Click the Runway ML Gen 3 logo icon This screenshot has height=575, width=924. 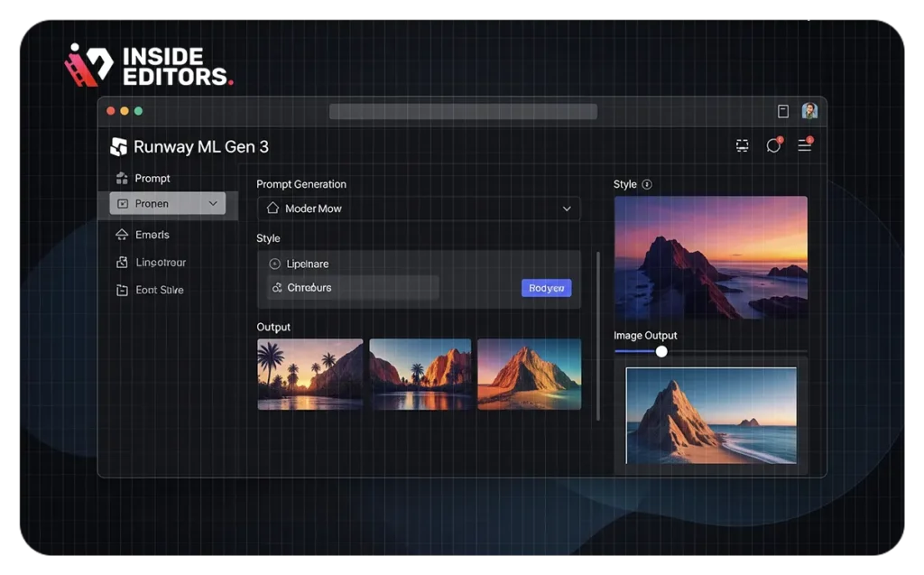click(118, 147)
